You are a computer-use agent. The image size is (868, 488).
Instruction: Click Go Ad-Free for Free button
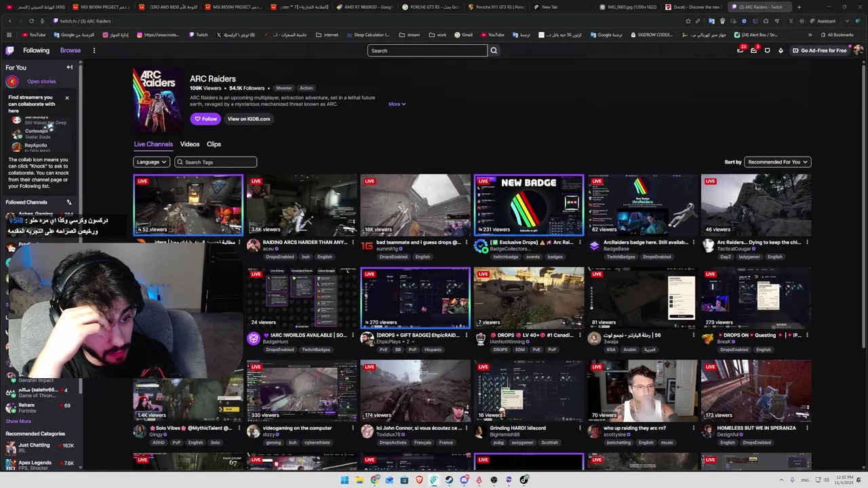818,50
